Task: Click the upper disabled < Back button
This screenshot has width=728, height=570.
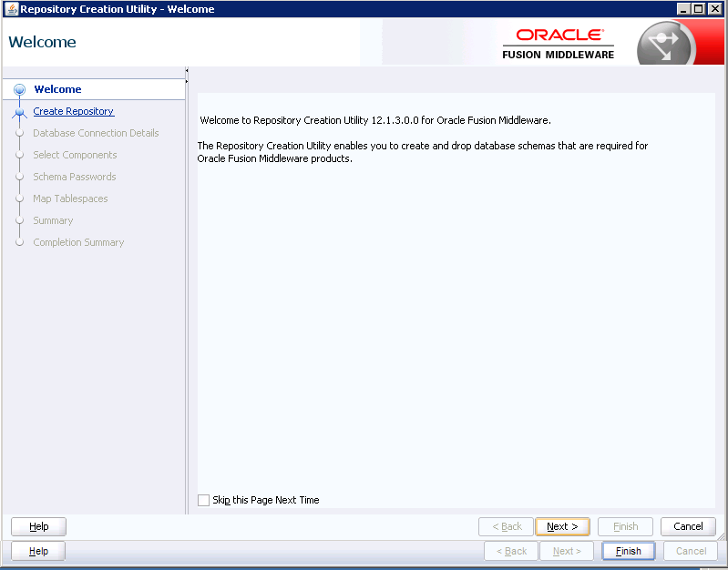Action: 506,526
